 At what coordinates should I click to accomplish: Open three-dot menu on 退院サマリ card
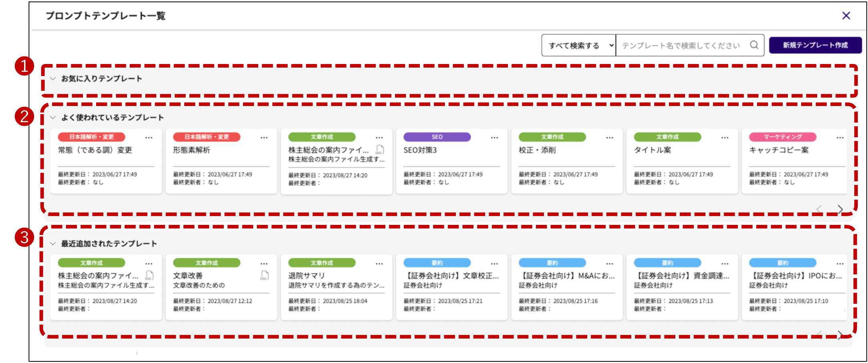[x=379, y=264]
